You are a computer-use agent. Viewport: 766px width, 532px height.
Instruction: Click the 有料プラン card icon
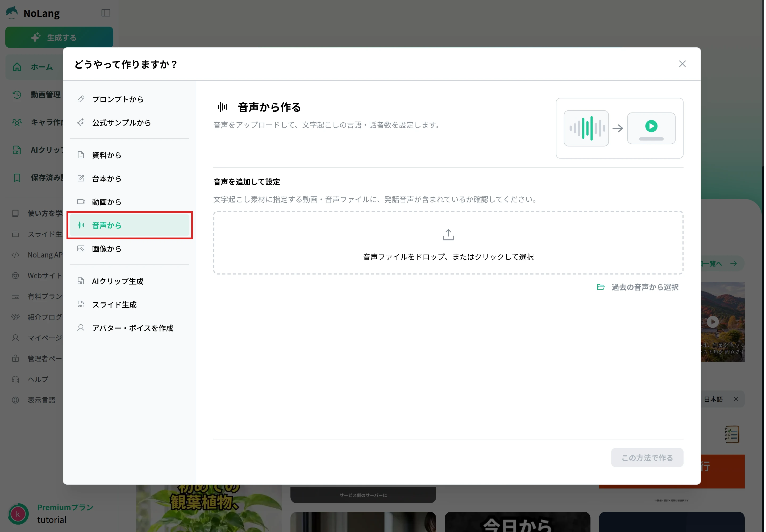pos(15,296)
